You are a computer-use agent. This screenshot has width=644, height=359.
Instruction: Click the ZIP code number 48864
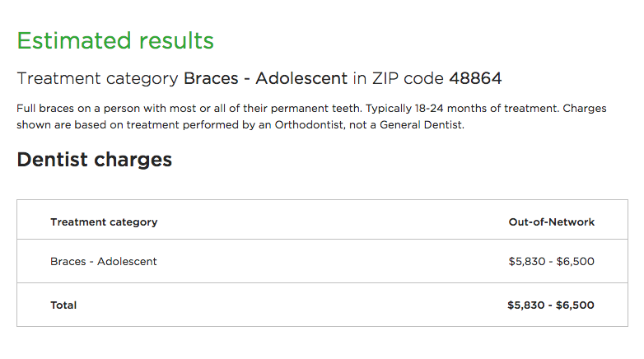coord(475,79)
